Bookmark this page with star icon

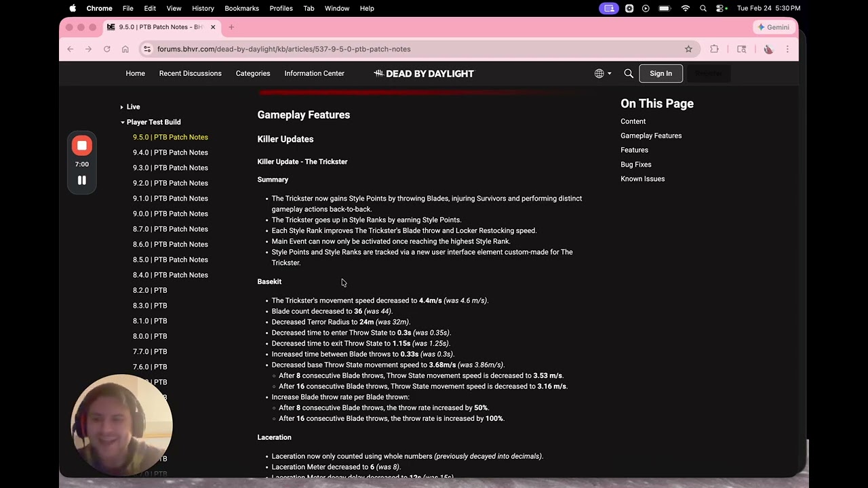(688, 49)
